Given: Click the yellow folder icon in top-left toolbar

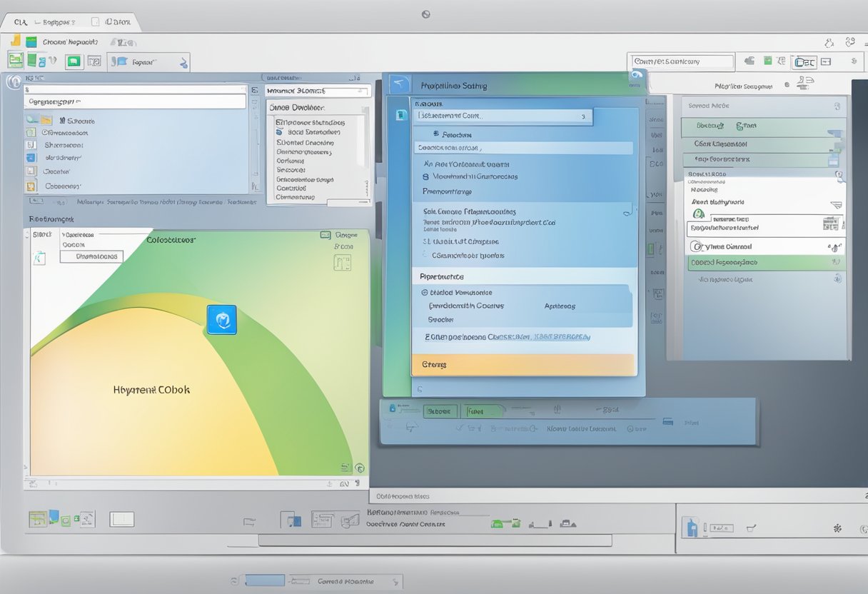Looking at the screenshot, I should [x=15, y=41].
